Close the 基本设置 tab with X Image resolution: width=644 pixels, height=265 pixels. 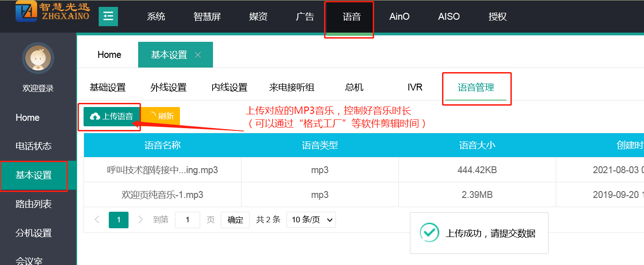click(198, 55)
